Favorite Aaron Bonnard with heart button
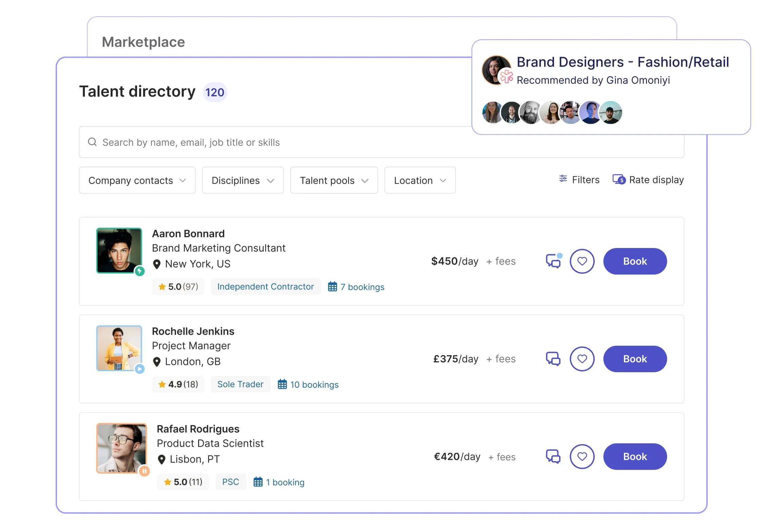The image size is (764, 532). click(582, 261)
